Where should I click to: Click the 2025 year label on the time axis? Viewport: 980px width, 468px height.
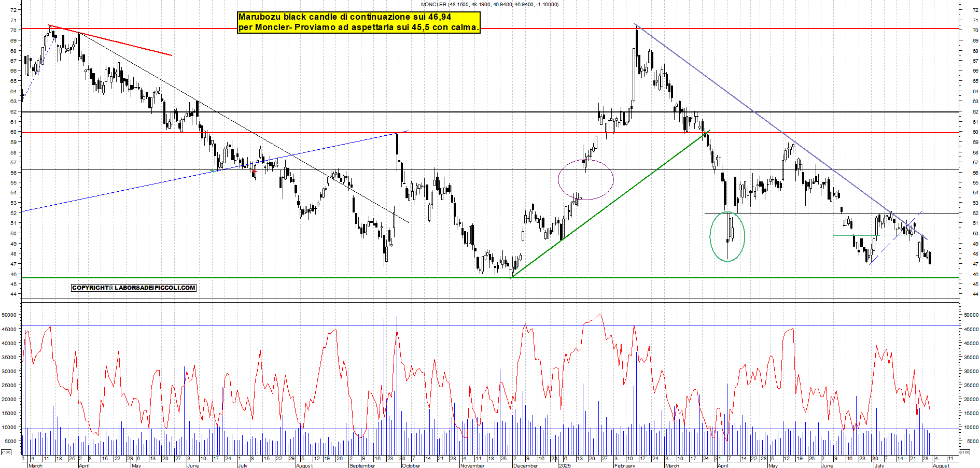point(565,465)
